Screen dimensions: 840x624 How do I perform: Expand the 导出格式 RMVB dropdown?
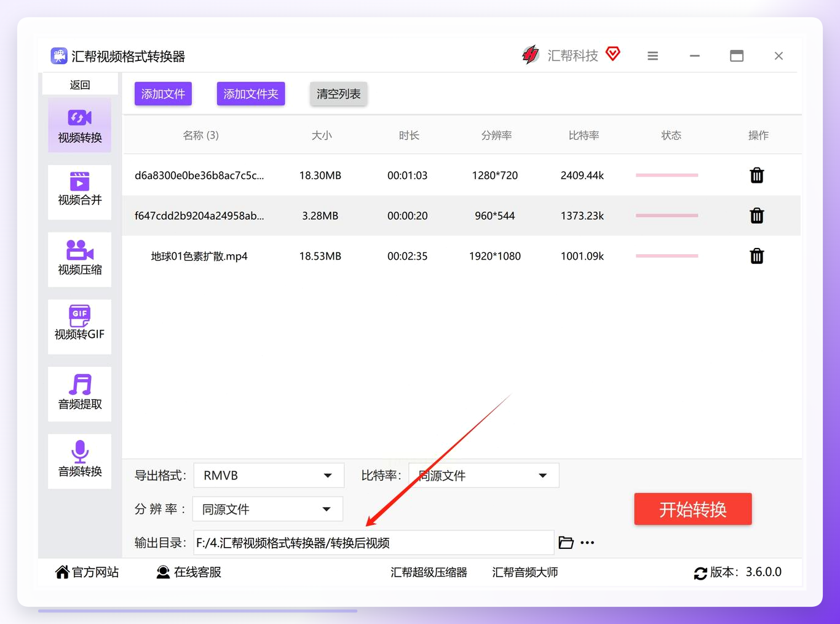click(269, 476)
